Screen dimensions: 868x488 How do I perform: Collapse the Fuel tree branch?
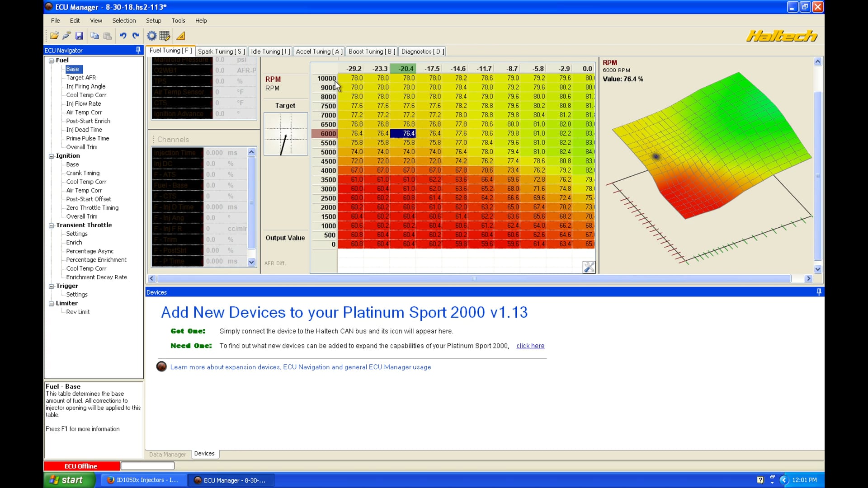[x=51, y=60]
